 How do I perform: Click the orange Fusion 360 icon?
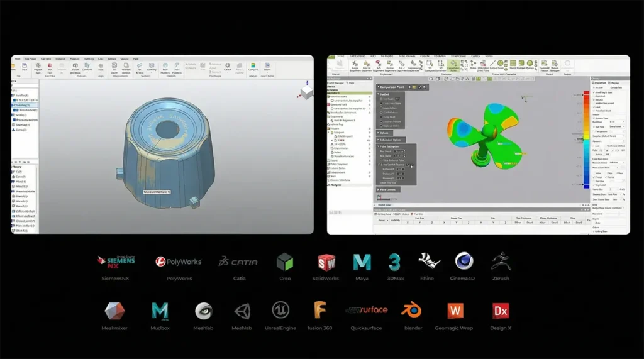319,310
